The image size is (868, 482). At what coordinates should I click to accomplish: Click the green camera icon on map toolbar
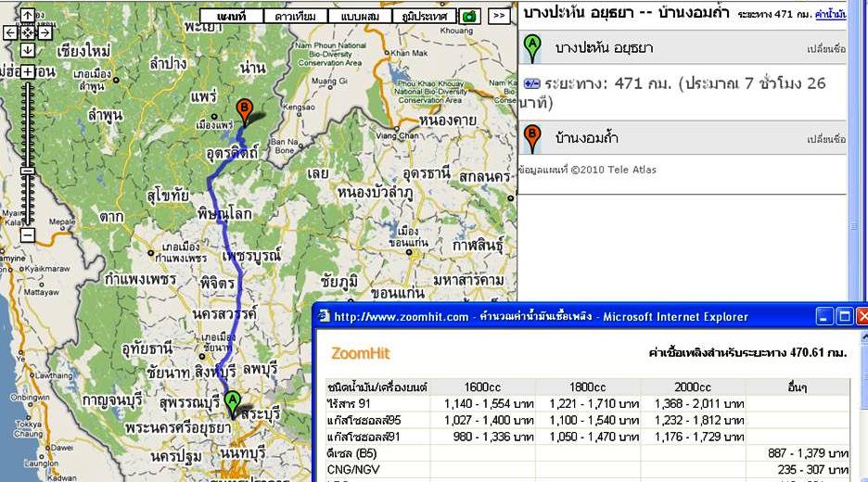pos(470,16)
